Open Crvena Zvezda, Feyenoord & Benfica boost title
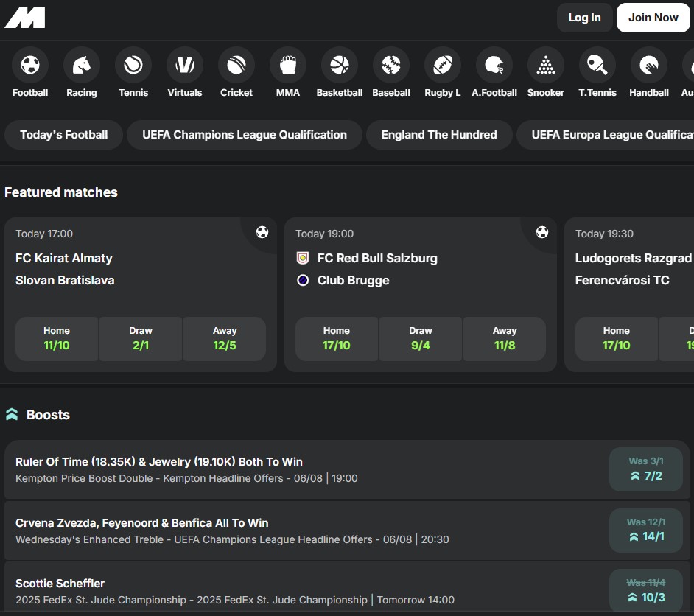 point(141,522)
